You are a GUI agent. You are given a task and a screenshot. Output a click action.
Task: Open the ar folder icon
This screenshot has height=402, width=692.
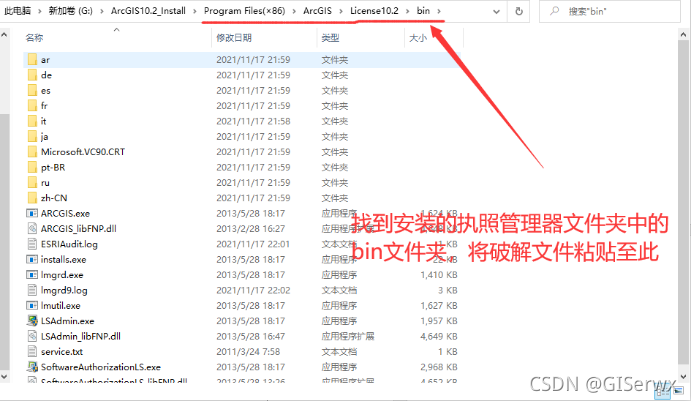coord(32,60)
